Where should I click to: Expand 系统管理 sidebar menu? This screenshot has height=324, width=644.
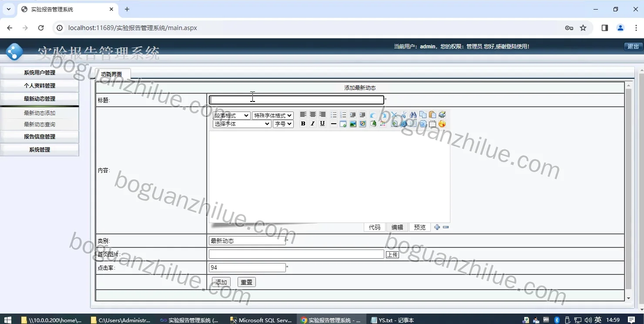tap(40, 150)
